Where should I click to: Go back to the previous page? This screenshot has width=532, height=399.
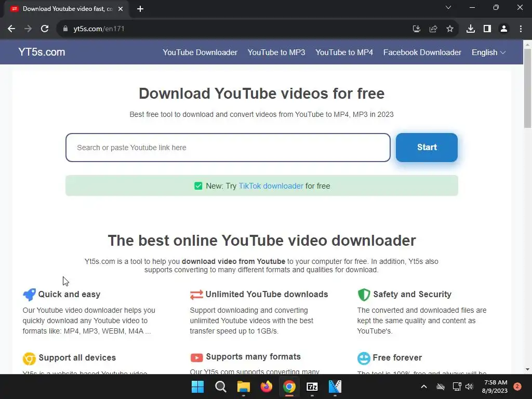(x=11, y=29)
